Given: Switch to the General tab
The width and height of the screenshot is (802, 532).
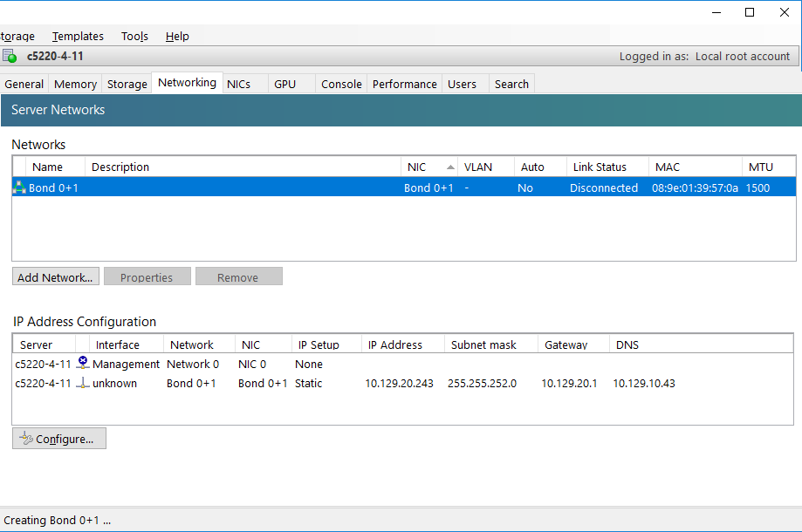Looking at the screenshot, I should (x=24, y=84).
